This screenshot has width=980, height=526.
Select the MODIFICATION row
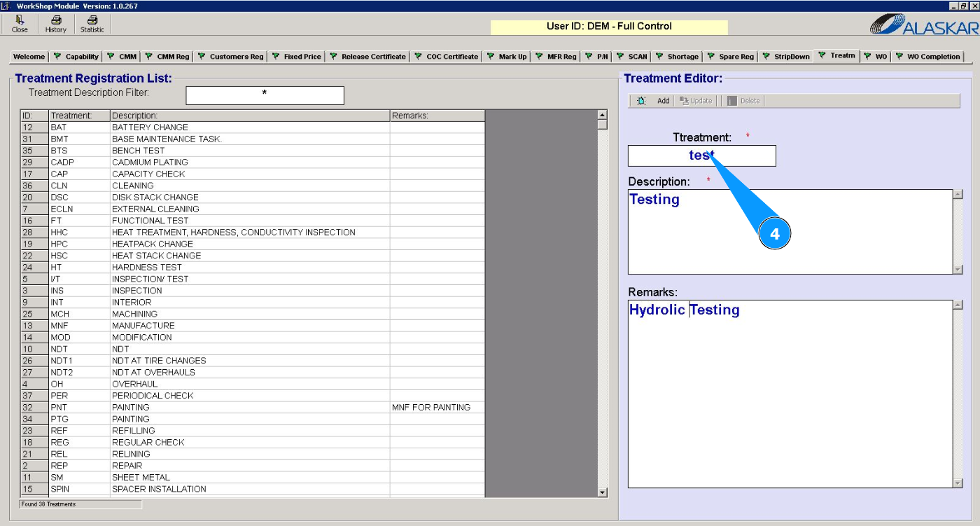click(x=253, y=338)
